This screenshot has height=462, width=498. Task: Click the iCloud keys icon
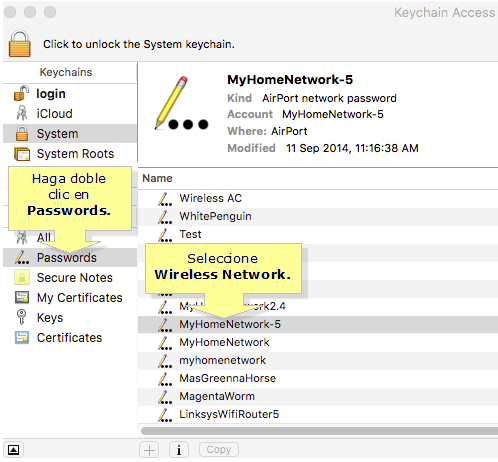pos(22,113)
